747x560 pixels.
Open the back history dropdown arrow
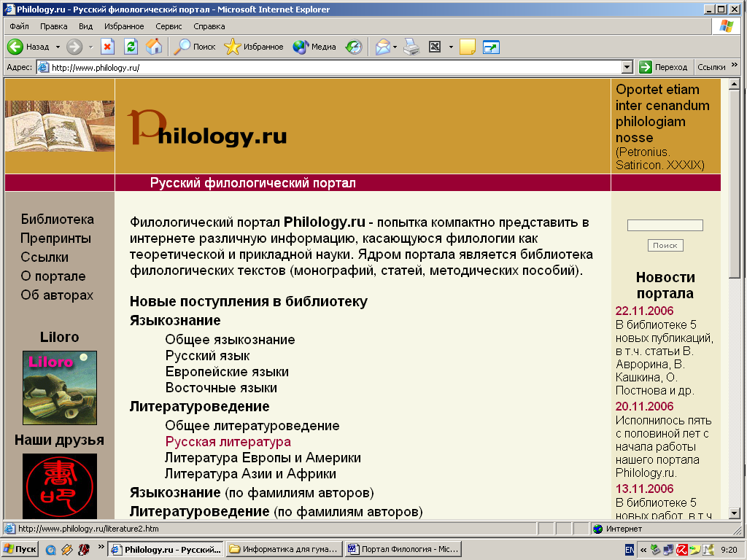[x=58, y=47]
